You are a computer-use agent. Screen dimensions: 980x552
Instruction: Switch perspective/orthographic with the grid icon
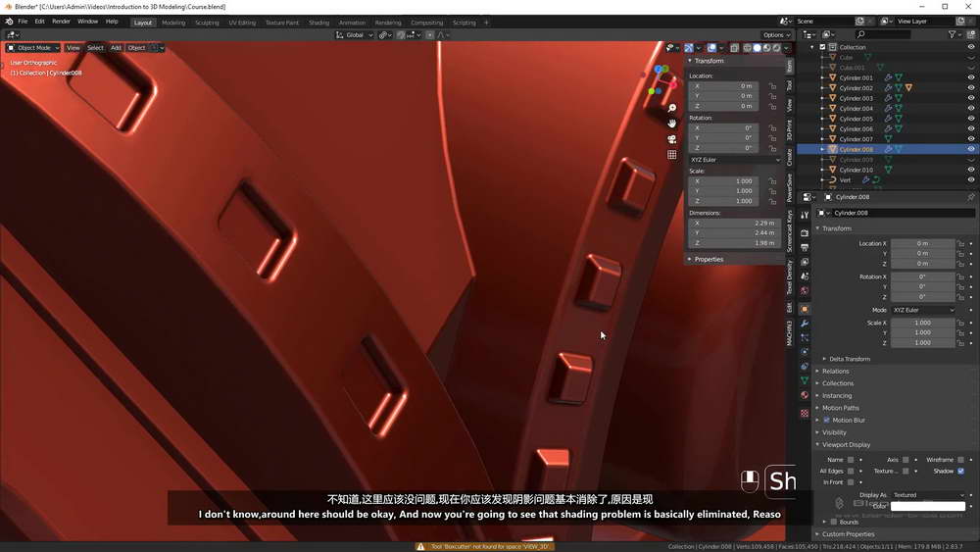(x=672, y=154)
